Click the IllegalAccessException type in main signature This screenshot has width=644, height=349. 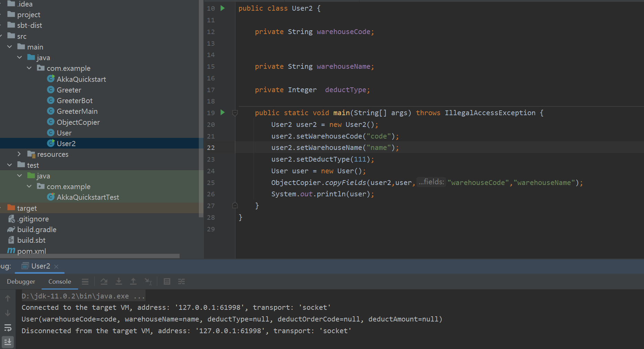click(x=490, y=113)
